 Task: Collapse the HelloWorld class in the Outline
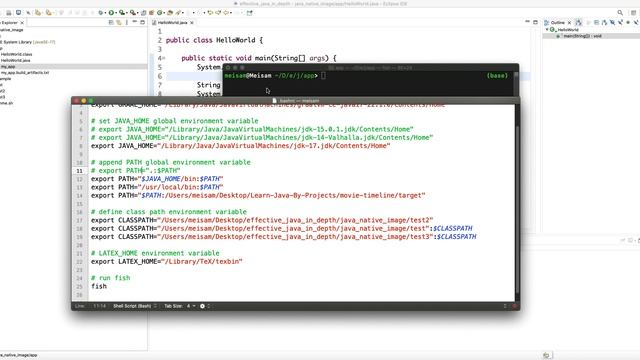point(547,29)
